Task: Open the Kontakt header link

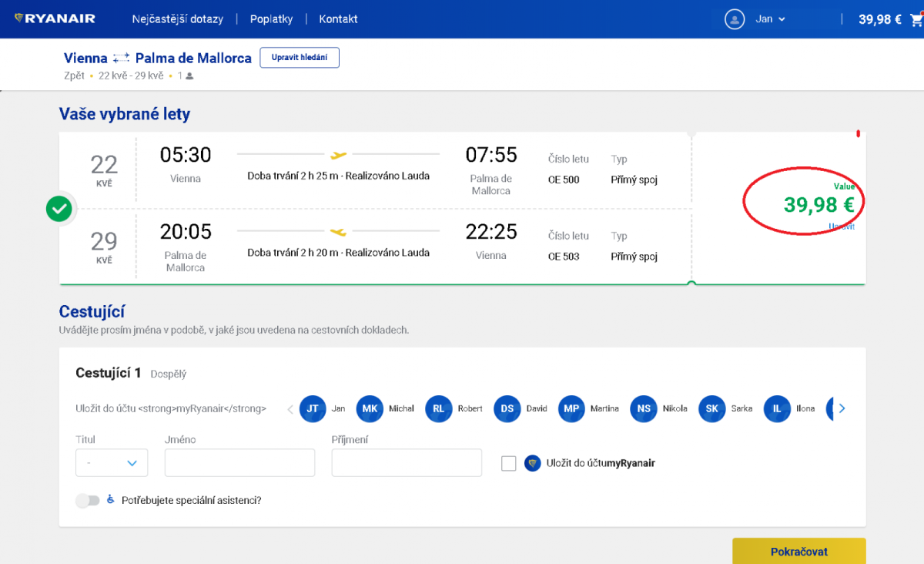Action: 338,19
